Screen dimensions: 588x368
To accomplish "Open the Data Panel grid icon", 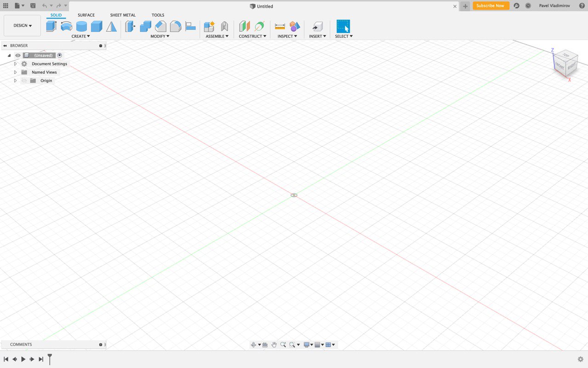I will (6, 6).
